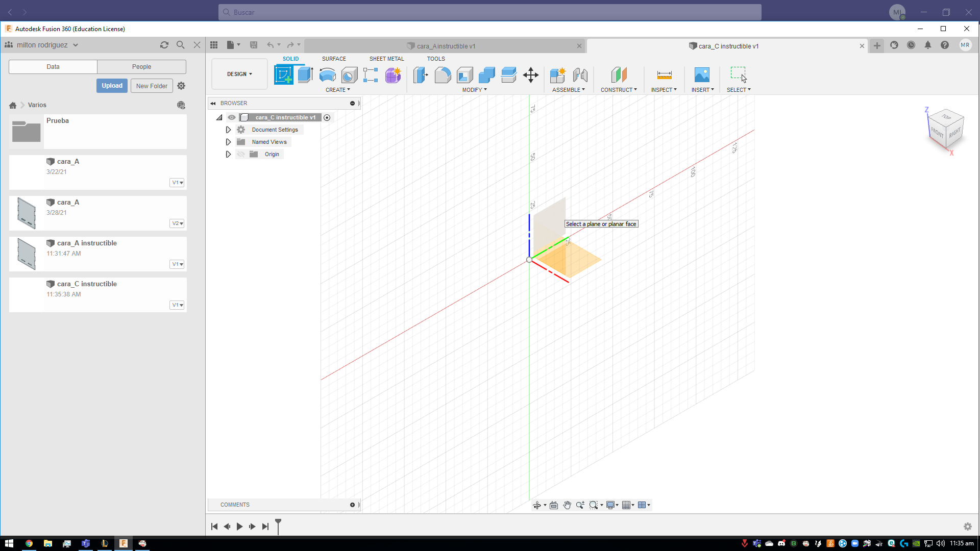Click the timeline Play button
The width and height of the screenshot is (980, 551).
tap(239, 527)
